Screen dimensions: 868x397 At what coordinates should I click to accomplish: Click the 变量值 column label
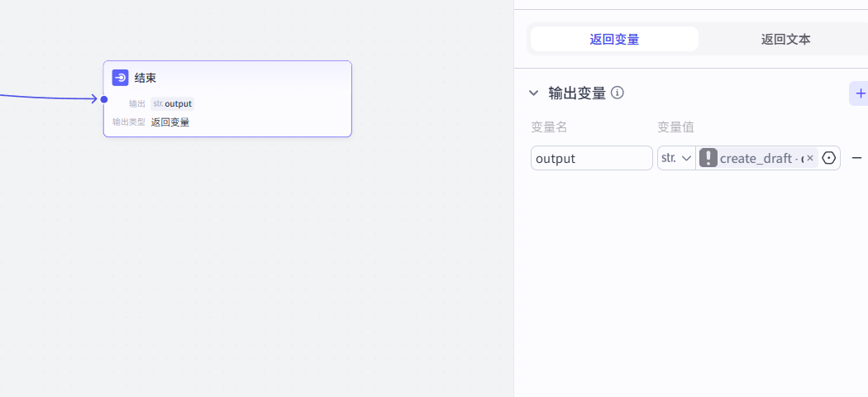pyautogui.click(x=675, y=127)
